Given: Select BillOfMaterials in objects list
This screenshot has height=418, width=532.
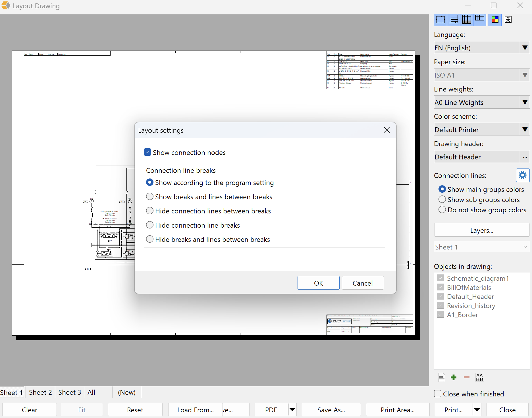Looking at the screenshot, I should pos(469,287).
